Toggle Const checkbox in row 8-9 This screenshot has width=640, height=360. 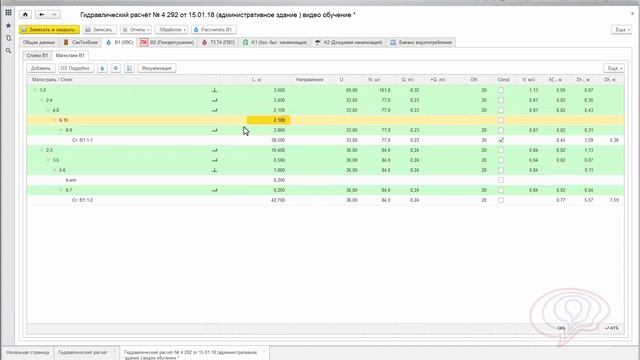click(501, 130)
